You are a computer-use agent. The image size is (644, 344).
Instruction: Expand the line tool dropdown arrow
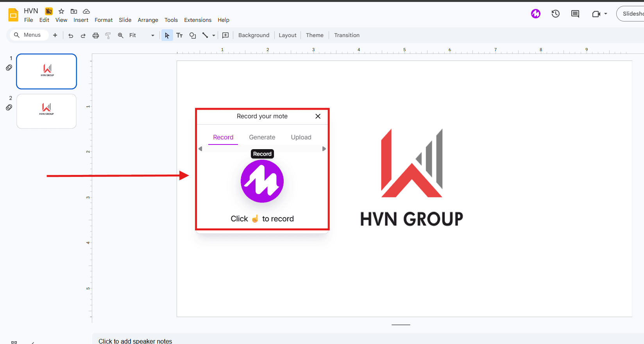pyautogui.click(x=214, y=36)
